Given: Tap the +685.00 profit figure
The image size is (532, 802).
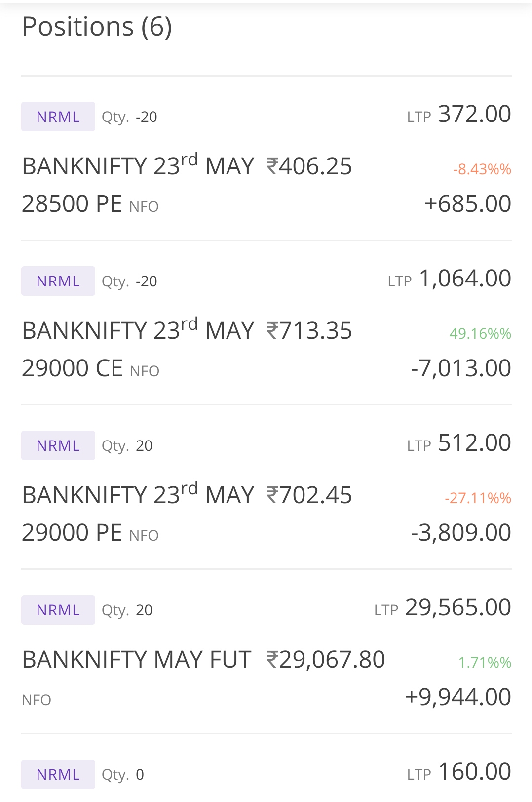Looking at the screenshot, I should [x=468, y=204].
